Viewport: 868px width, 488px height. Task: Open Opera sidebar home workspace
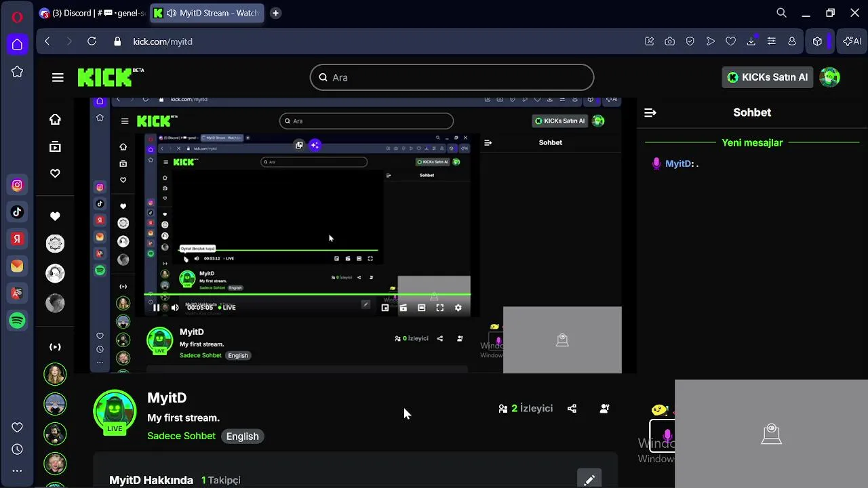(18, 45)
